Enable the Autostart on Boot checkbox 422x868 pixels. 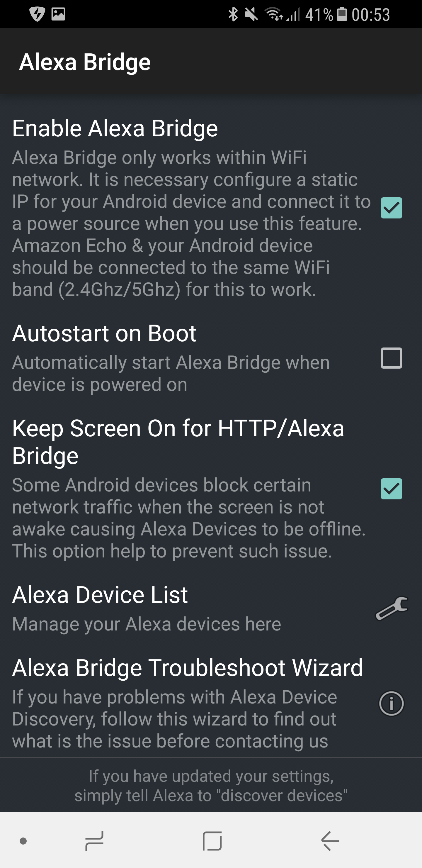(391, 358)
